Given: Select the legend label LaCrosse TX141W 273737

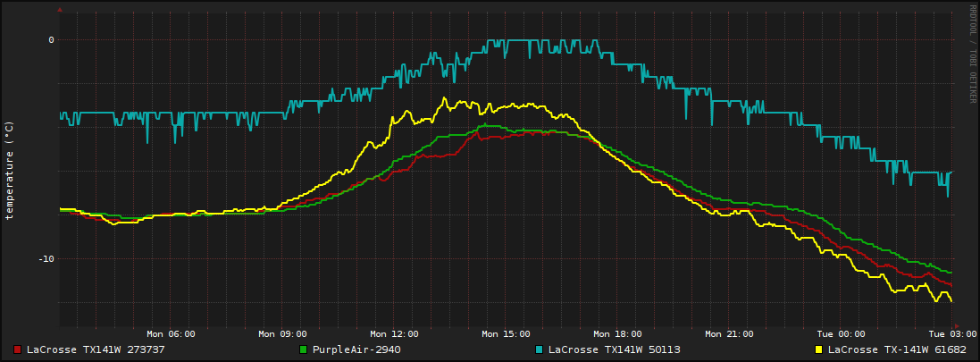Looking at the screenshot, I should (x=96, y=349).
